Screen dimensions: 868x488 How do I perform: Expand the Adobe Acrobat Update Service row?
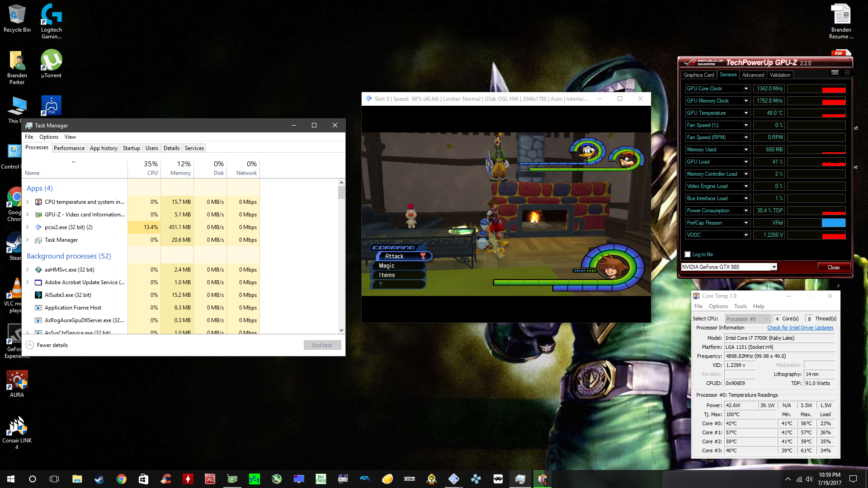pos(28,282)
